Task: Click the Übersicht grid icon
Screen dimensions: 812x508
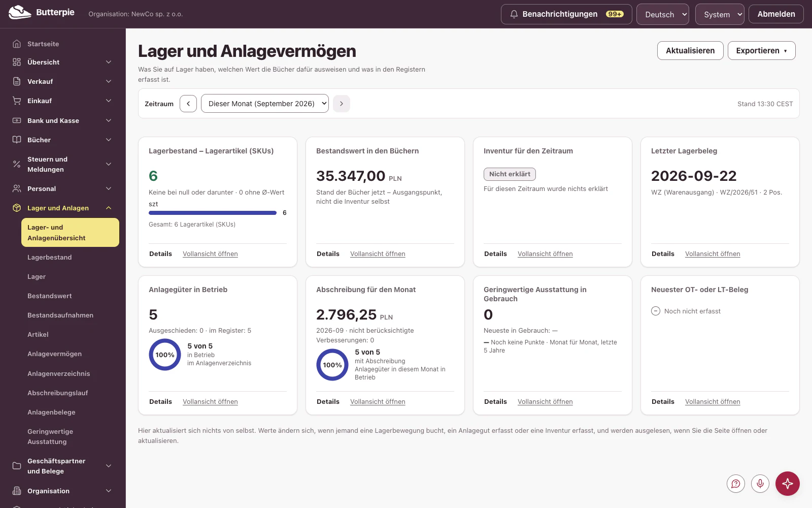Action: click(x=17, y=62)
